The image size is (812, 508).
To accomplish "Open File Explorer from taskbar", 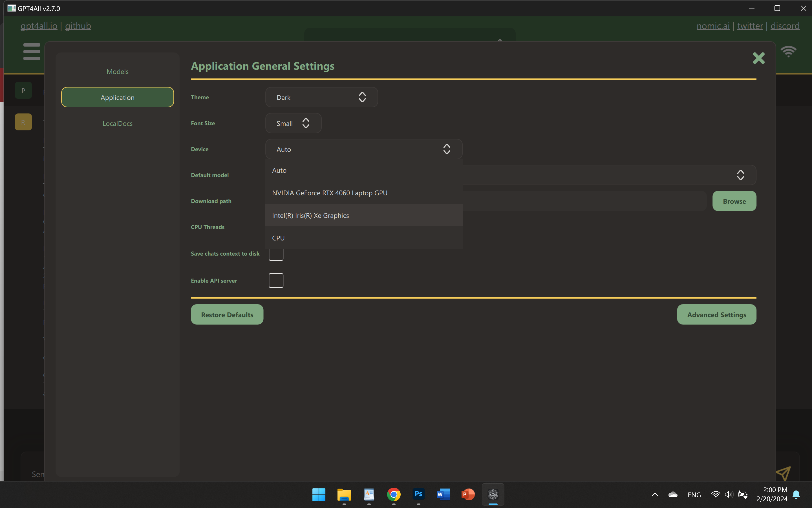I will pos(344,494).
